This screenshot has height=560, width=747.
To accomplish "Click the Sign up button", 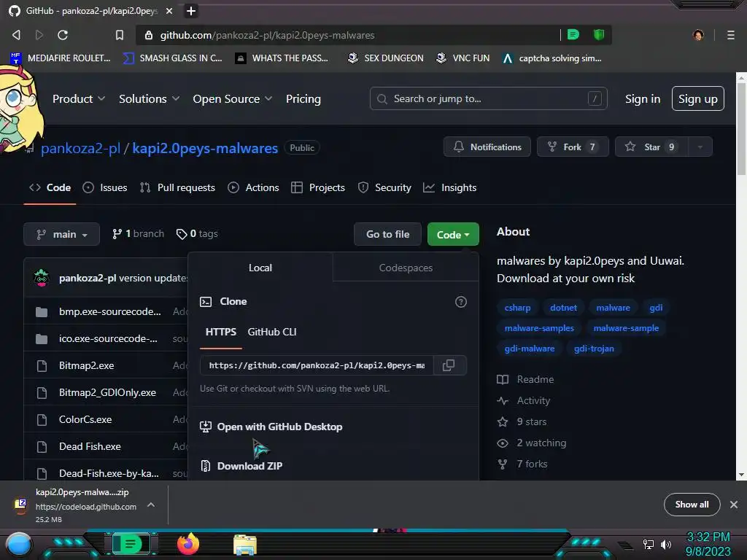I will click(697, 98).
